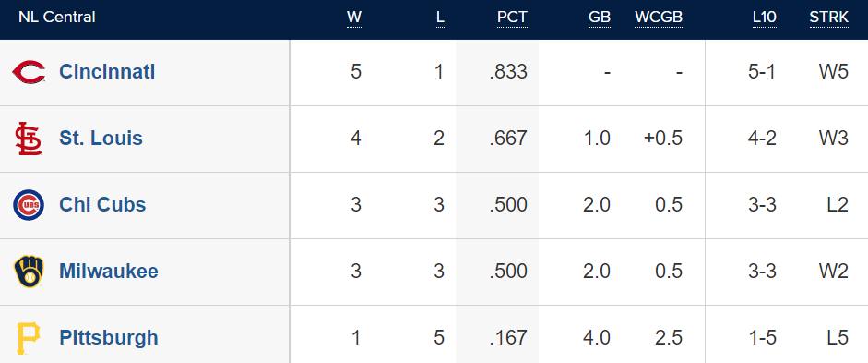This screenshot has width=868, height=363.
Task: Sort by the PCT column header
Action: coord(512,18)
